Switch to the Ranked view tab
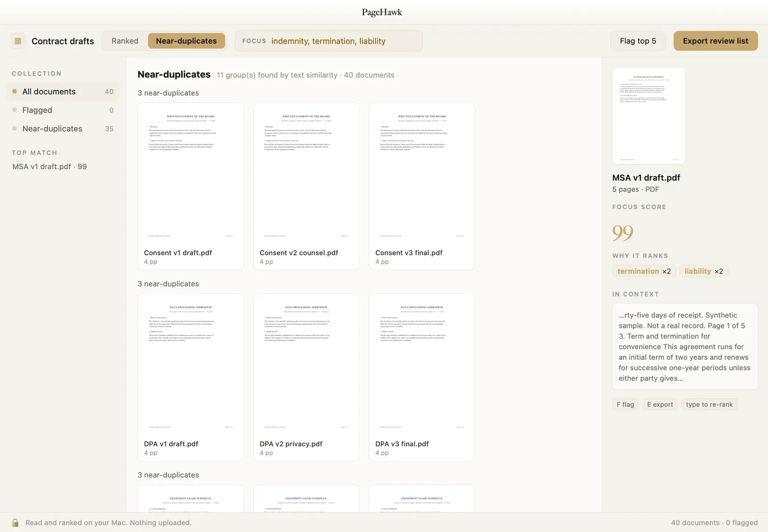Screen dimensions: 768x532 pos(125,41)
